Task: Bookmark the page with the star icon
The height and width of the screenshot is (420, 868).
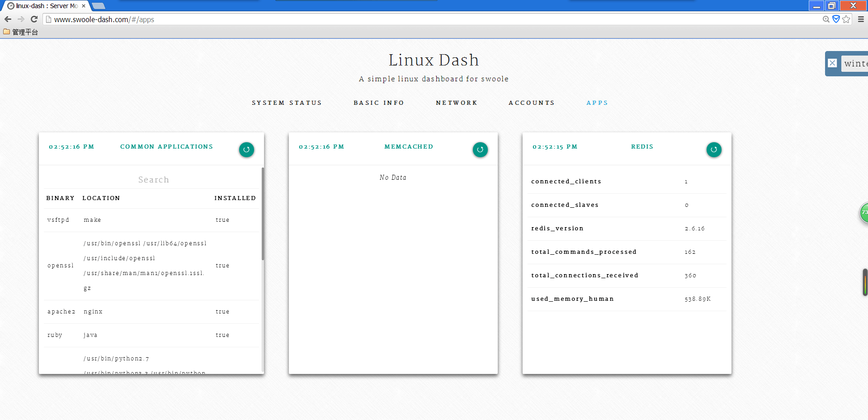Action: [846, 19]
